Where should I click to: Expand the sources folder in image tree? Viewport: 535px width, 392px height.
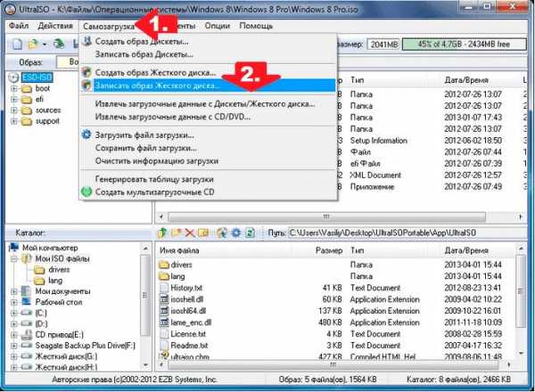pyautogui.click(x=14, y=110)
